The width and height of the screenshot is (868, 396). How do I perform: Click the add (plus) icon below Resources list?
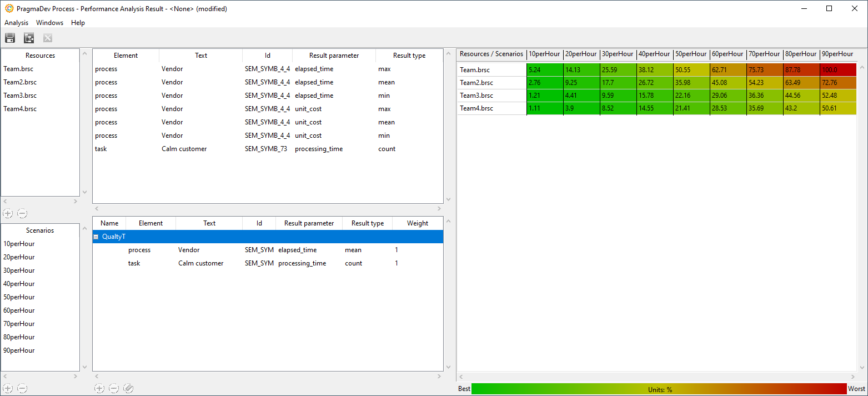click(x=8, y=213)
